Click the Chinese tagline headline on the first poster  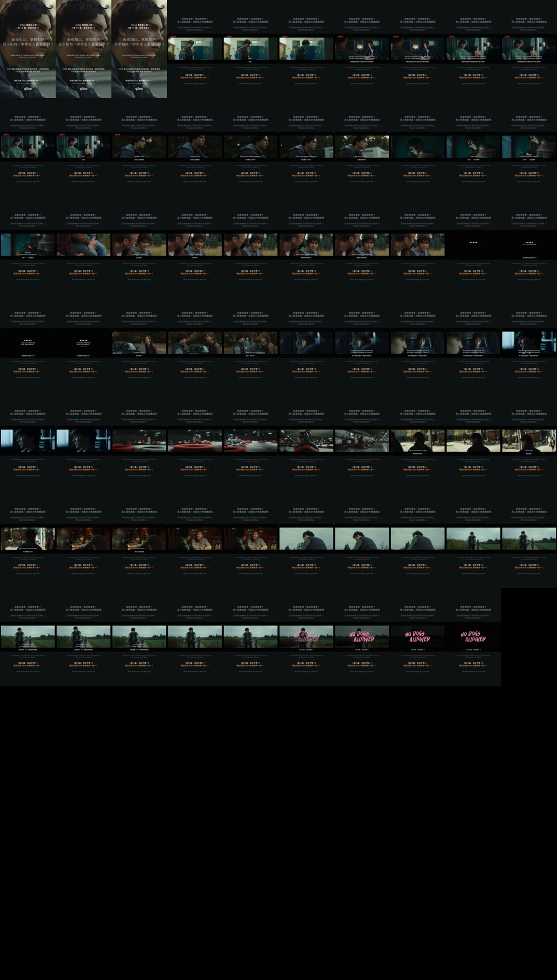pyautogui.click(x=28, y=42)
